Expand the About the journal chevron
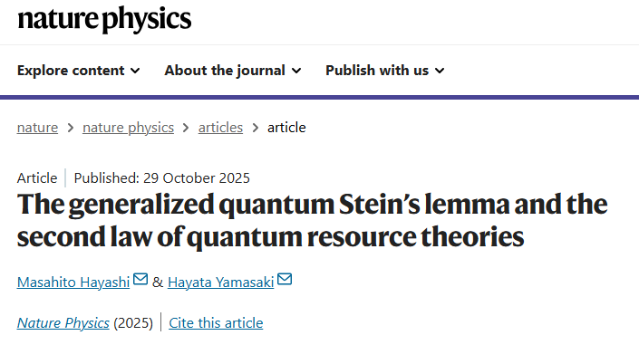Screen dimensions: 639x364 (x=295, y=71)
